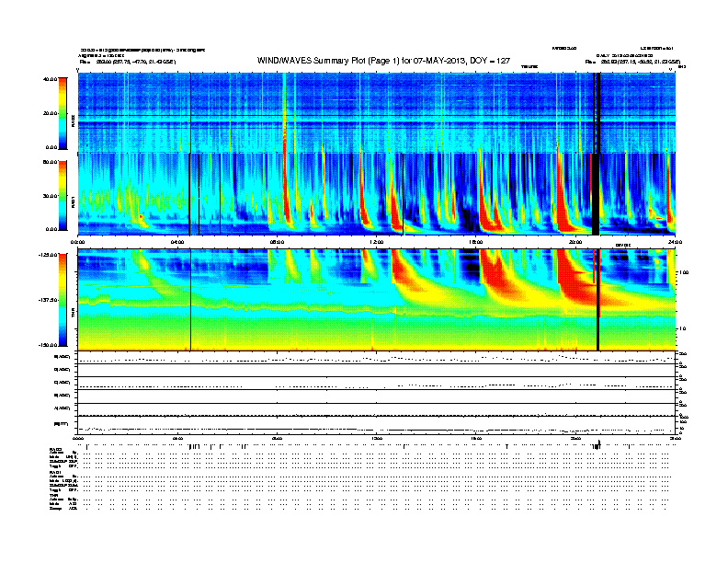The image size is (728, 563).
Task: Click the 100 tick label on TNR right axis
Action: click(683, 272)
